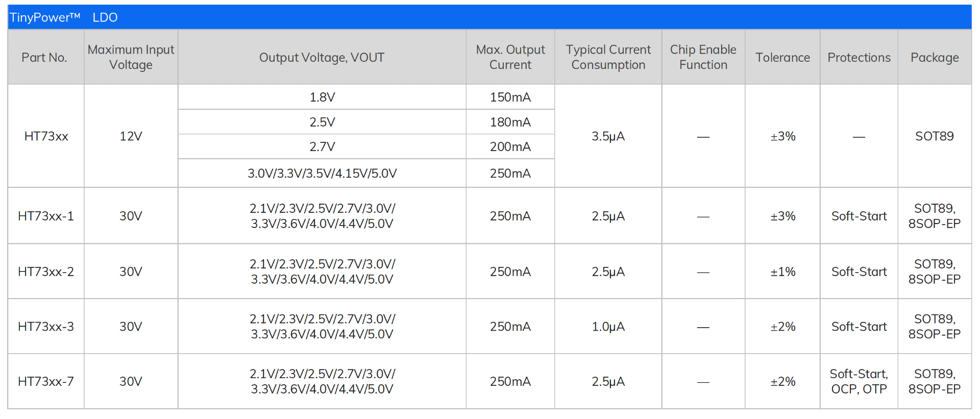The height and width of the screenshot is (419, 980).
Task: Select the "Typical Current Consumption" header
Action: pos(608,57)
